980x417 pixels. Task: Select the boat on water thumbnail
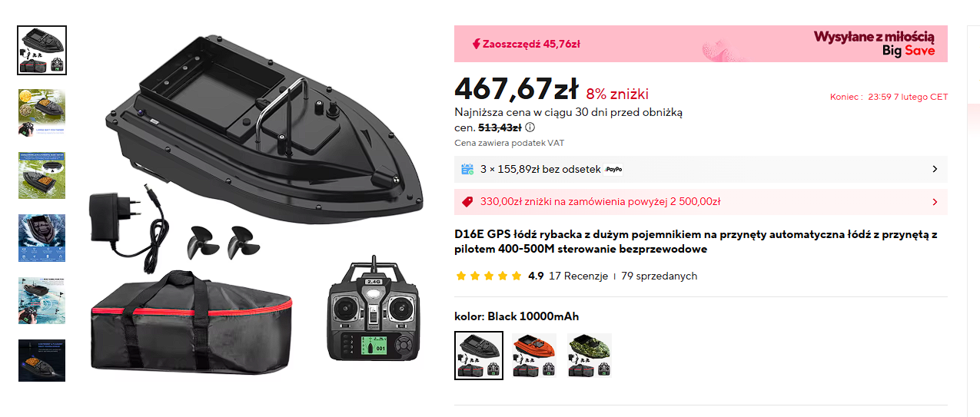click(42, 238)
